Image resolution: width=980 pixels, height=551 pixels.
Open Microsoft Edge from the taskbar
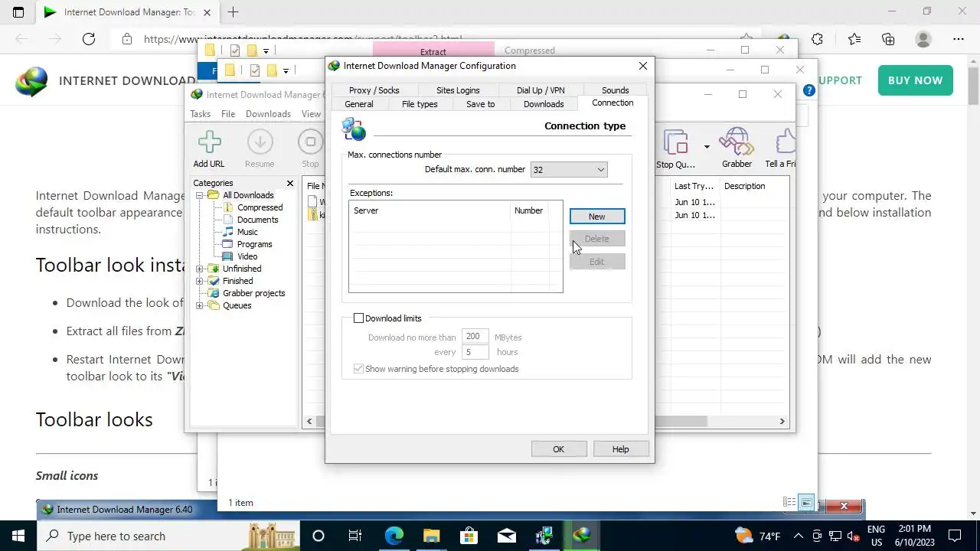click(x=394, y=536)
